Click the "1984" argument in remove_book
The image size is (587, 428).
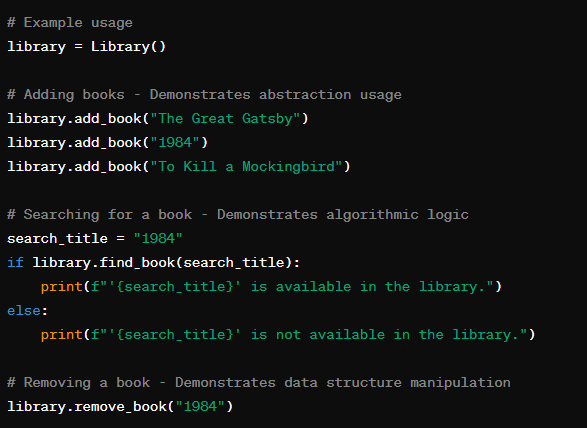point(200,406)
